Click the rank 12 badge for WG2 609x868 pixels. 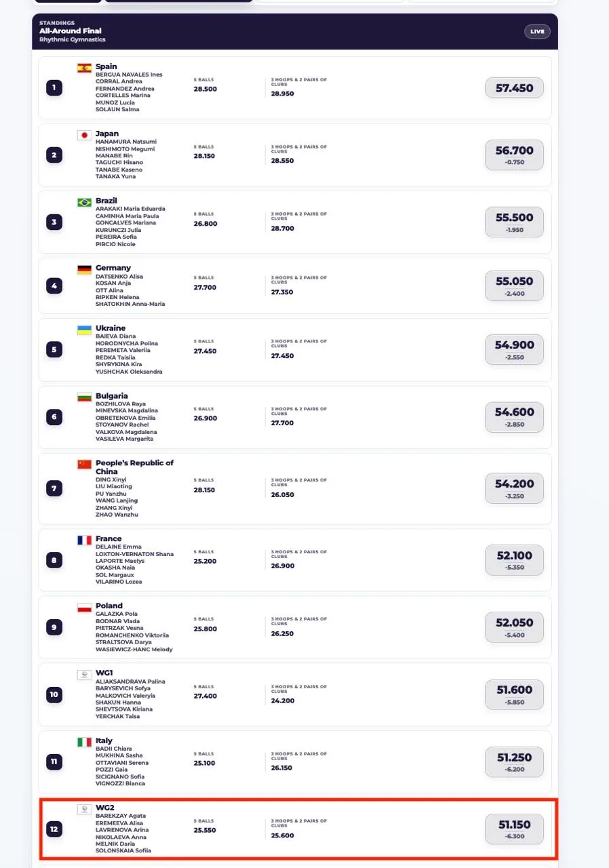tap(54, 829)
